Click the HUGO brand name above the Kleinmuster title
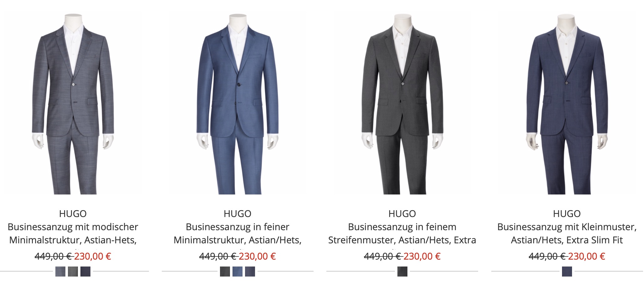This screenshot has height=290, width=644. (567, 214)
